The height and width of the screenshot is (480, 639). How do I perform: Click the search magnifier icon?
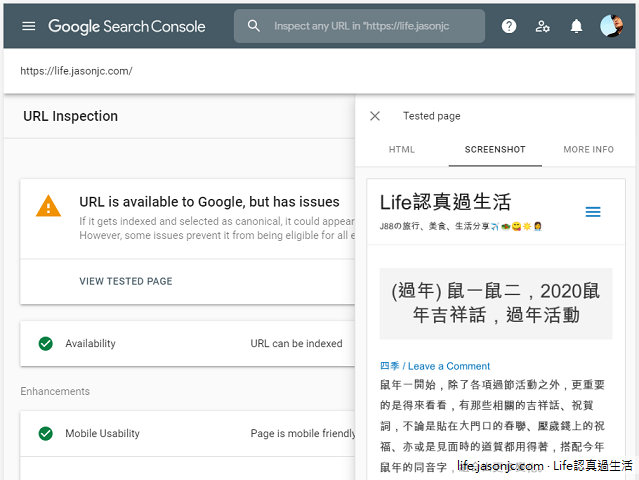(253, 26)
